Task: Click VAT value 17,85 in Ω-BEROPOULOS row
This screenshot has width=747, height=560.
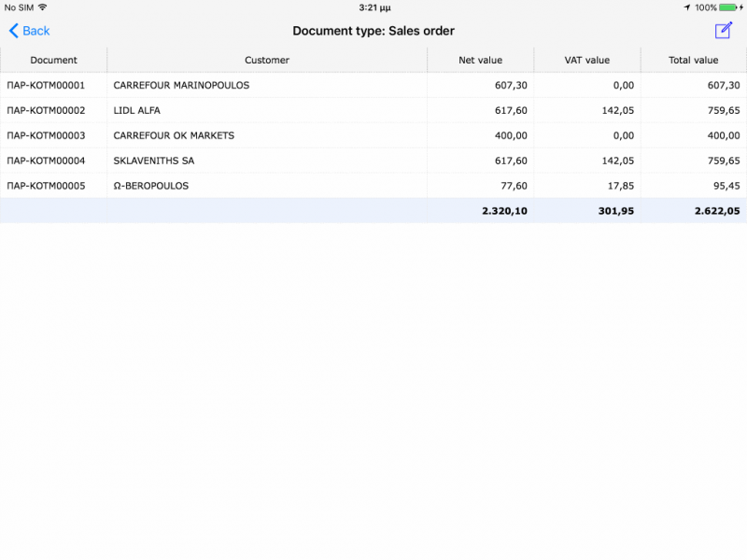Action: pyautogui.click(x=620, y=186)
